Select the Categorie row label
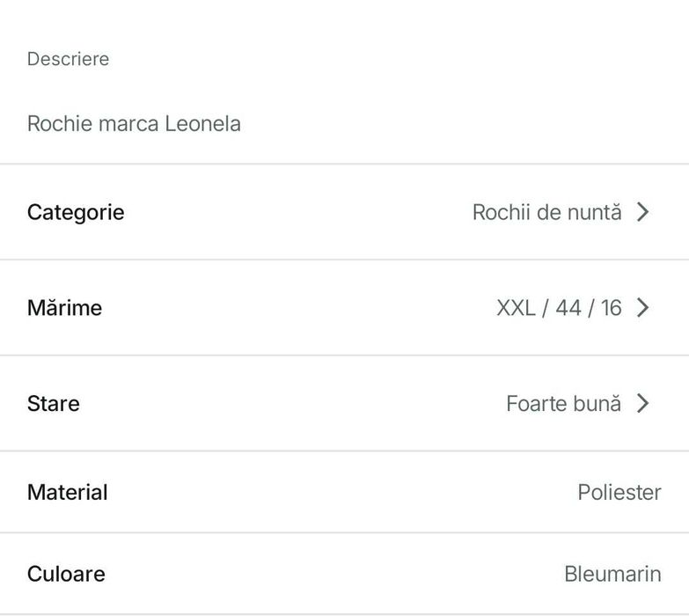Screen dimensions: 689x616 click(76, 212)
